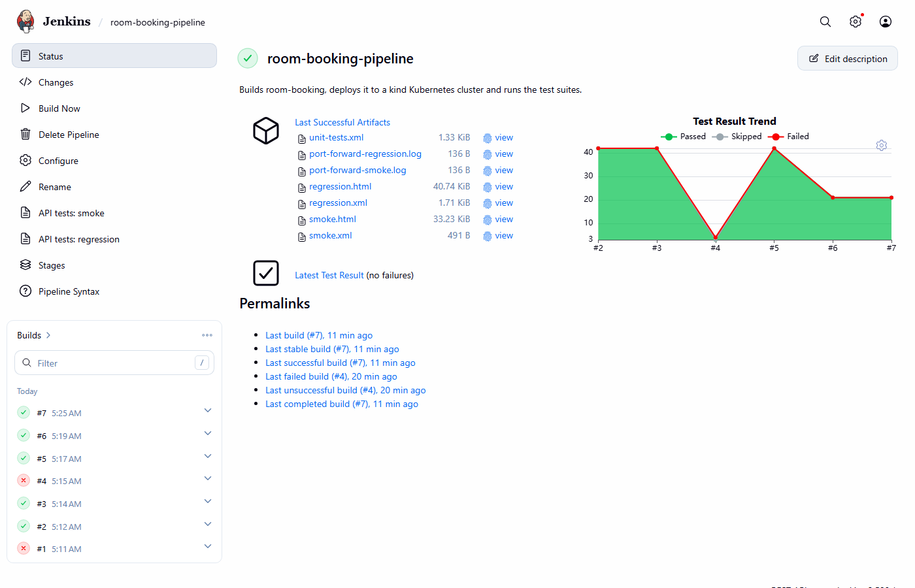Open Changes in the sidebar
Viewport: 915px width, 588px height.
click(x=114, y=82)
